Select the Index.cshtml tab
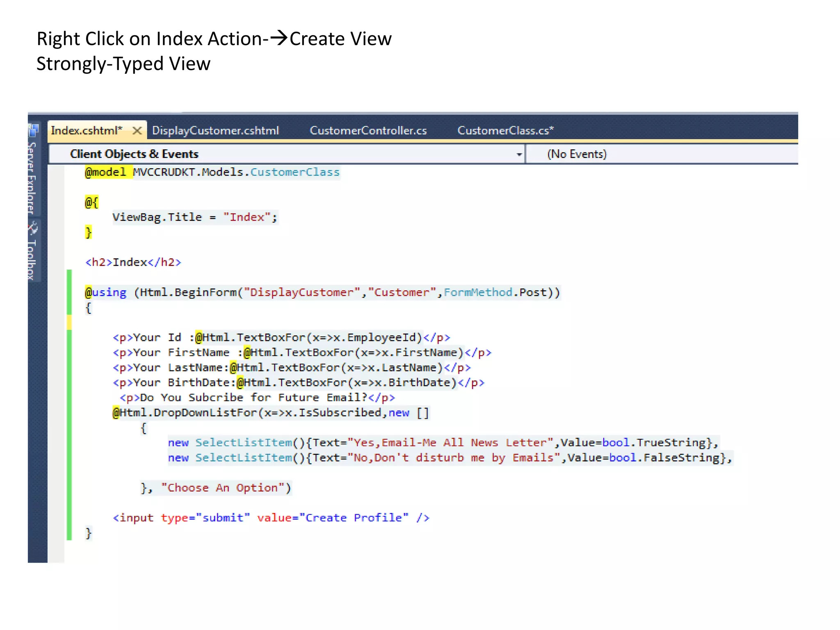Image resolution: width=840 pixels, height=630 pixels. coord(86,131)
